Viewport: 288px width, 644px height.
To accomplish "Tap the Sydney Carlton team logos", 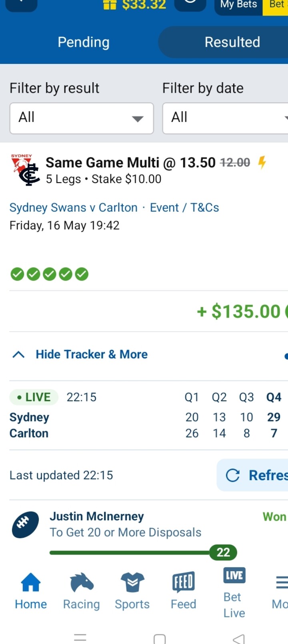I will pos(25,170).
